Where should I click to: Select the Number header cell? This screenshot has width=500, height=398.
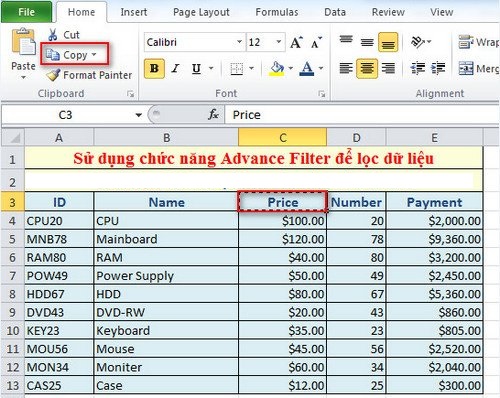356,202
